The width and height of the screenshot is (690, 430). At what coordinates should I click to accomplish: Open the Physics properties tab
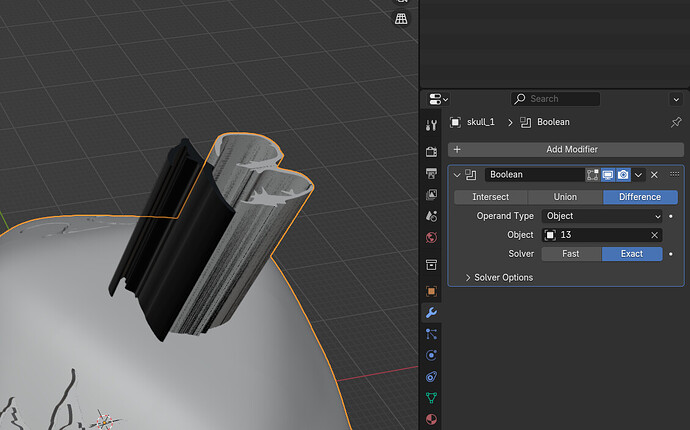coord(431,355)
